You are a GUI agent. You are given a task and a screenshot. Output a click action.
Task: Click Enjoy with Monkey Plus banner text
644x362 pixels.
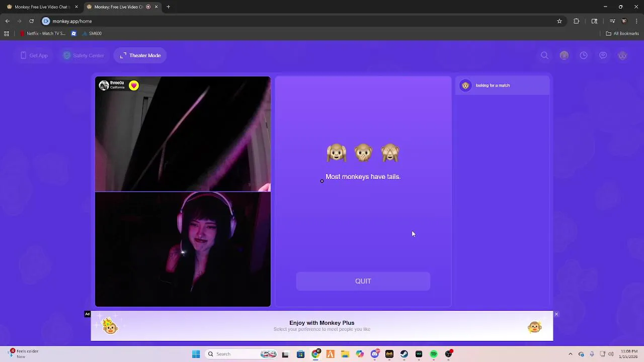pyautogui.click(x=322, y=323)
